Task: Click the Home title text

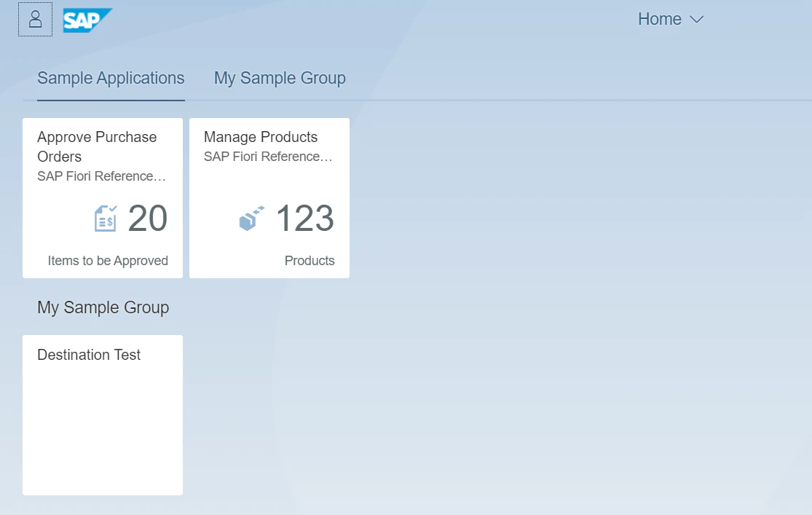Action: pyautogui.click(x=659, y=19)
